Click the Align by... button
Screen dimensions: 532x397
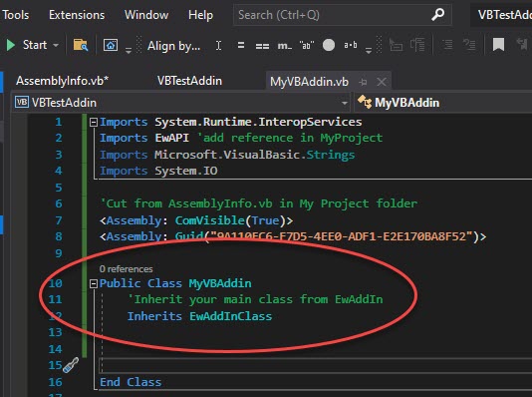tap(173, 46)
